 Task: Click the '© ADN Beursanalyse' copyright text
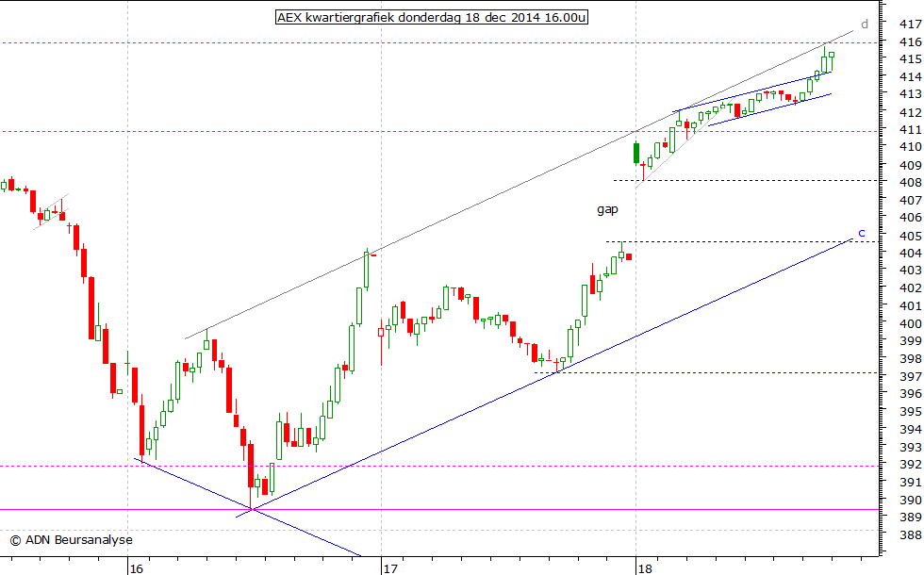click(72, 539)
